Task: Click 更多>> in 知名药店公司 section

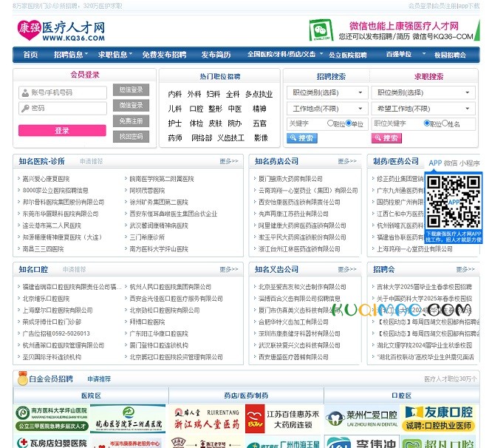Action: coord(347,161)
